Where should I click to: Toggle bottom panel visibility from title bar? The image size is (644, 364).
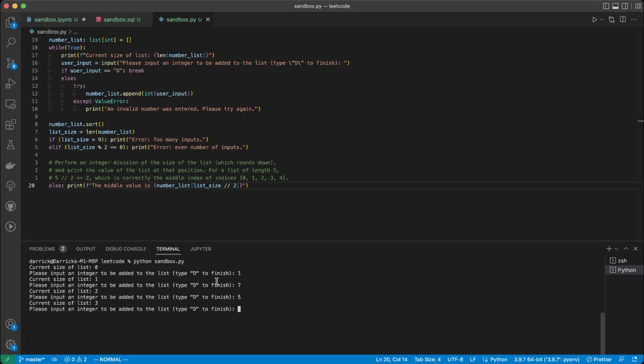tap(615, 6)
